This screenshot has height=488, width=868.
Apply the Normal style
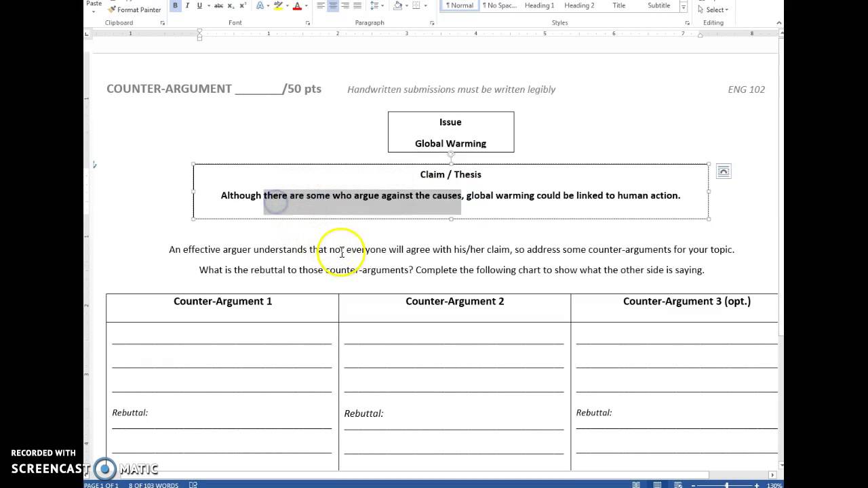coord(460,5)
